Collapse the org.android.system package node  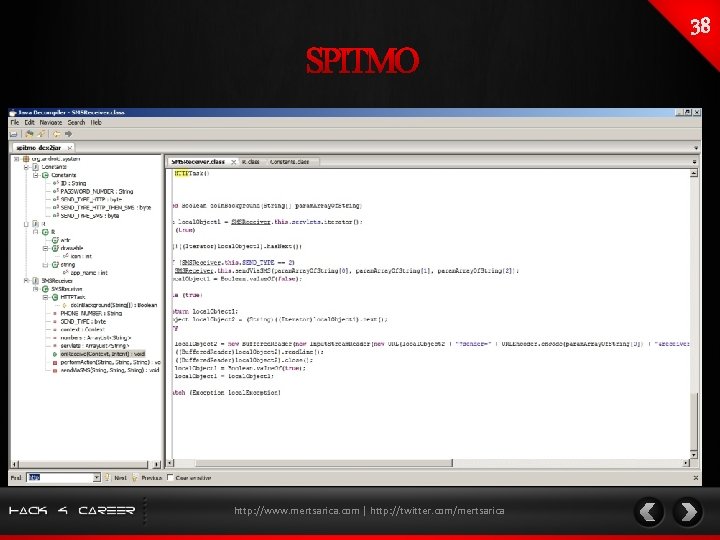click(17, 159)
